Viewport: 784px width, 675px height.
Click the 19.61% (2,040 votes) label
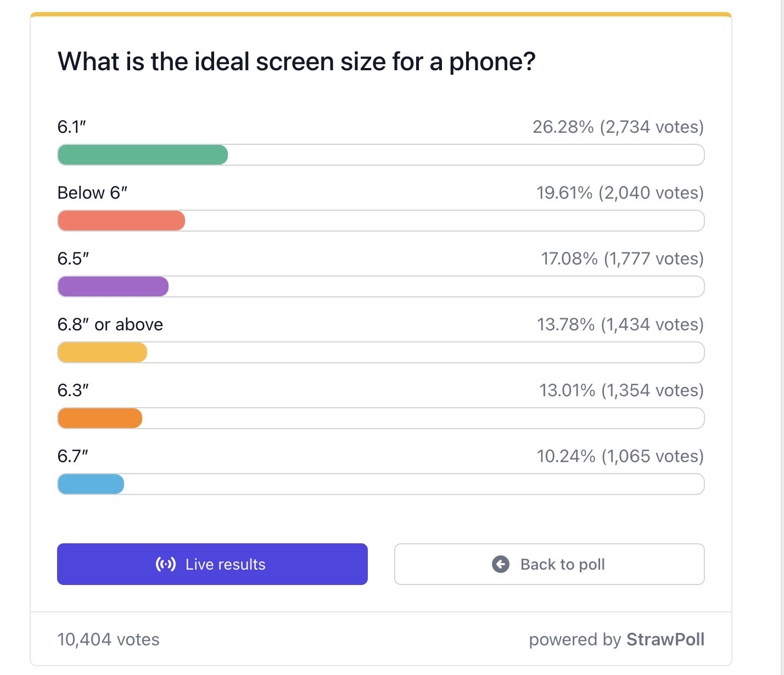(620, 193)
